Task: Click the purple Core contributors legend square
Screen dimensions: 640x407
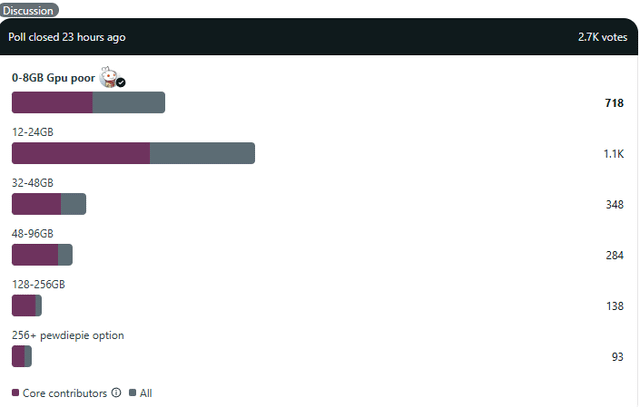Action: click(x=16, y=393)
